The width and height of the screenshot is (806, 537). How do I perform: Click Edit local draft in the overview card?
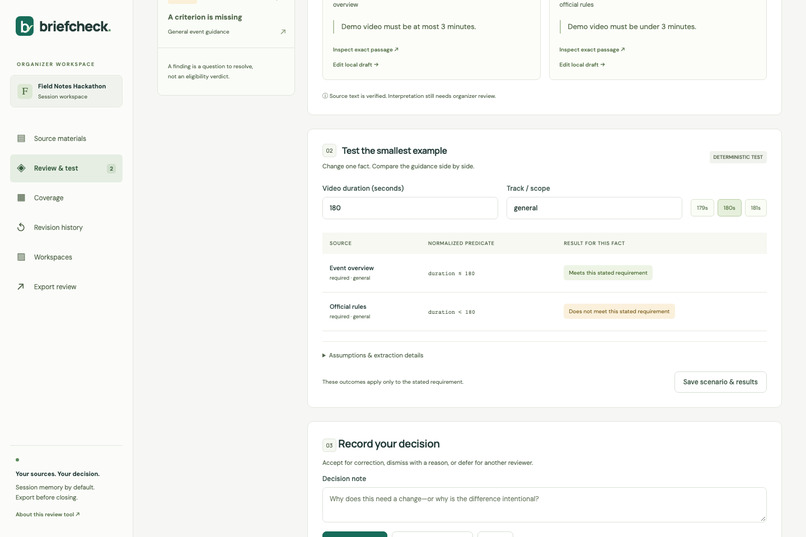356,65
